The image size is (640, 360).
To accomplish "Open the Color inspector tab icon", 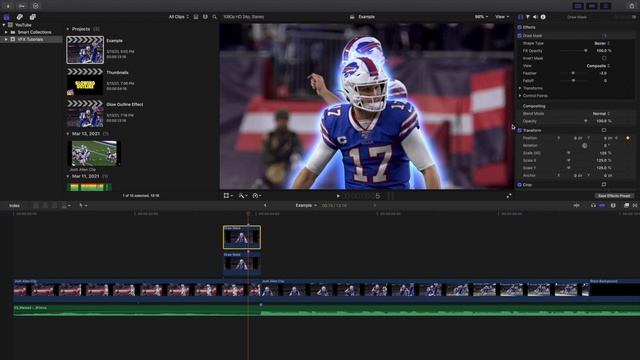I will click(x=528, y=17).
